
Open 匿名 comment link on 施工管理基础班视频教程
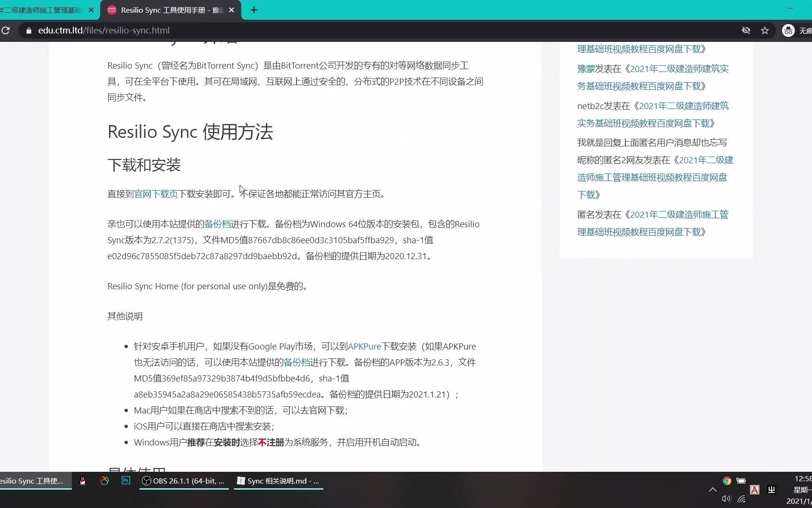(653, 223)
